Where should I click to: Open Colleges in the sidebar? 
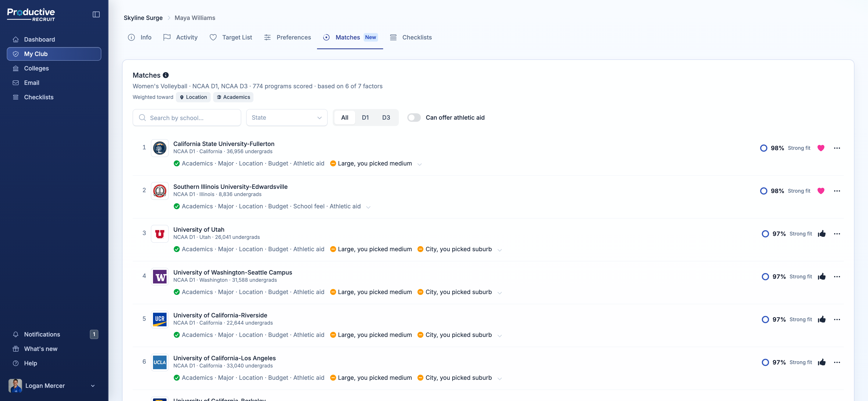54,69
